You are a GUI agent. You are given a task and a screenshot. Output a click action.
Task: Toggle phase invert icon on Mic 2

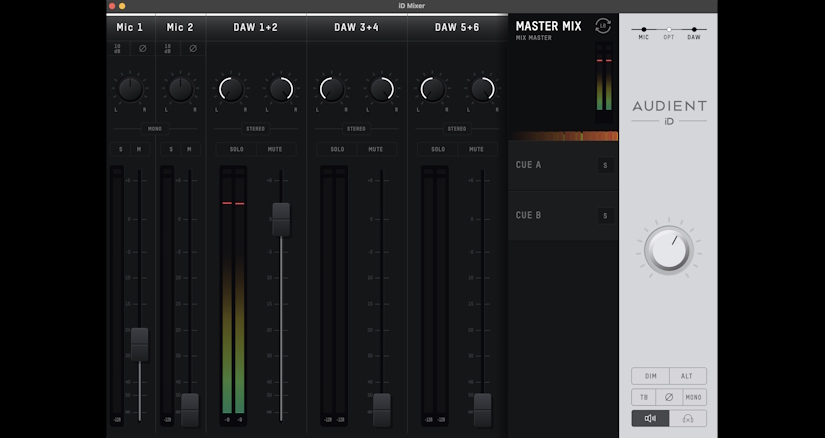[193, 48]
